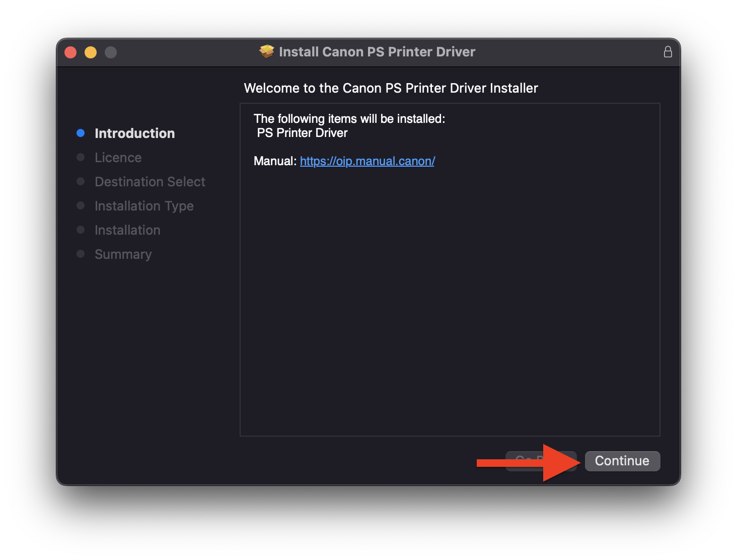Click the "The following items will be installed" text

[349, 119]
